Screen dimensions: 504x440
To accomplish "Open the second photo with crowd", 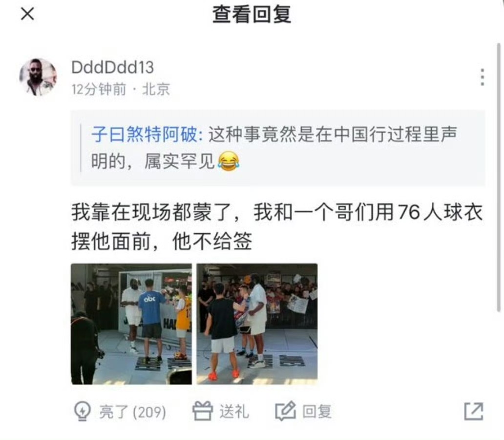I will (x=257, y=324).
